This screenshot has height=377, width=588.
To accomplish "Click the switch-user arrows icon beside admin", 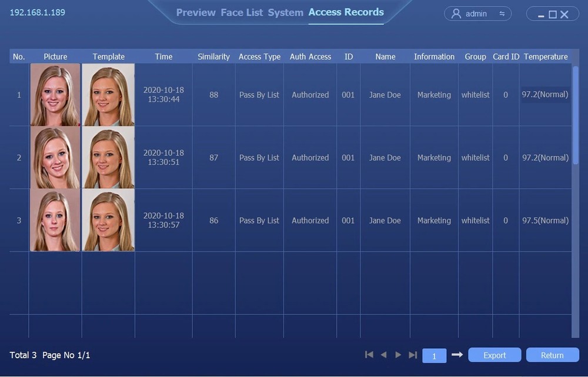I will click(x=502, y=14).
